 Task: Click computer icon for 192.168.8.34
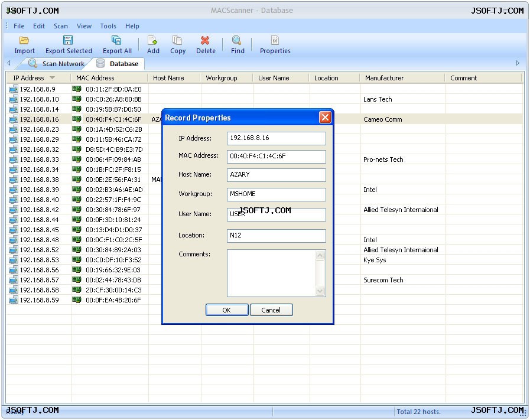(14, 170)
